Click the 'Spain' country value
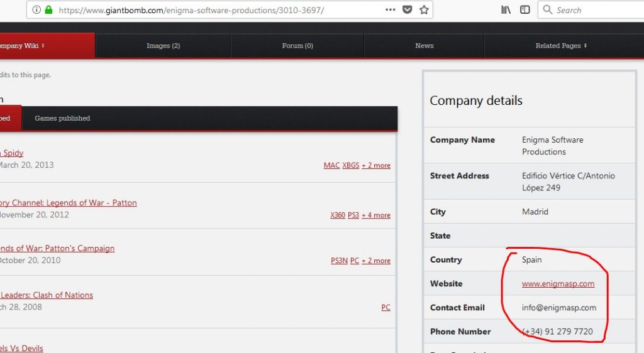644x353 pixels. 532,259
